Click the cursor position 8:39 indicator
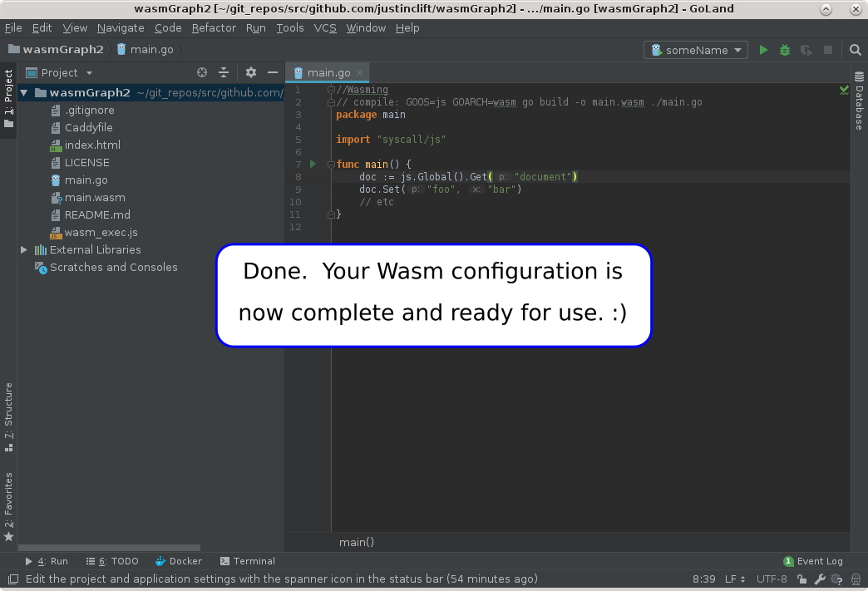The width and height of the screenshot is (868, 591). (704, 579)
